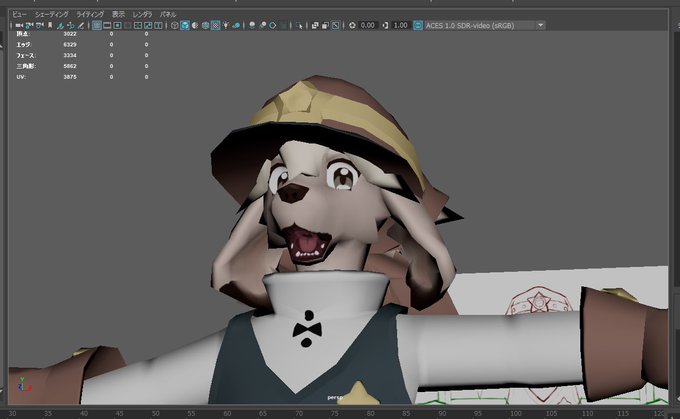The image size is (680, 419).
Task: Click the X-Ray Active Components icon
Action: click(x=325, y=26)
